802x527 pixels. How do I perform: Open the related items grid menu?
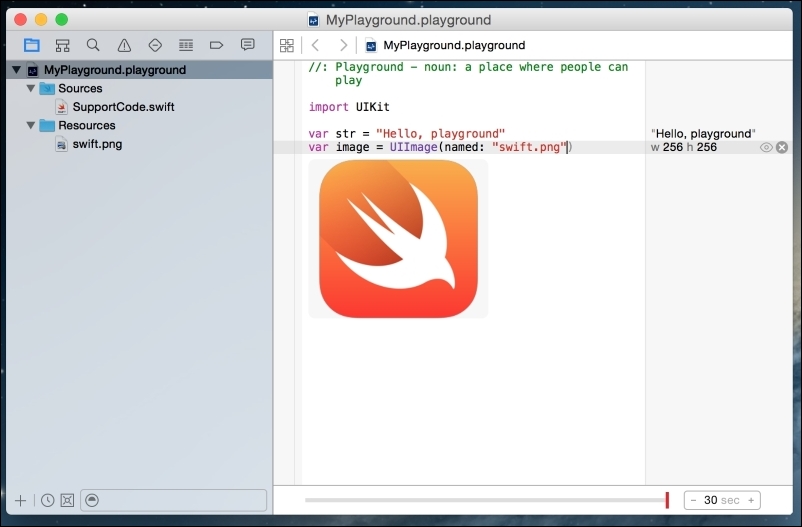coord(287,45)
